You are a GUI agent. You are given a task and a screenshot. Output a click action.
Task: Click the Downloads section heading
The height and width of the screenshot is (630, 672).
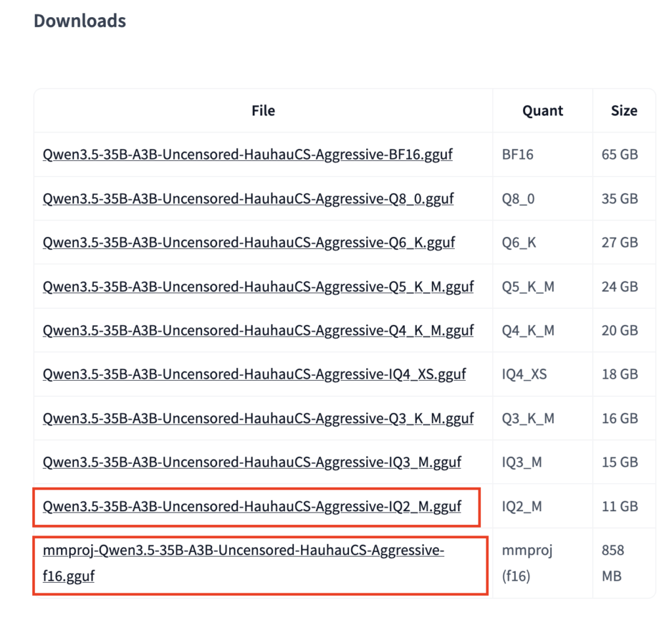click(80, 21)
